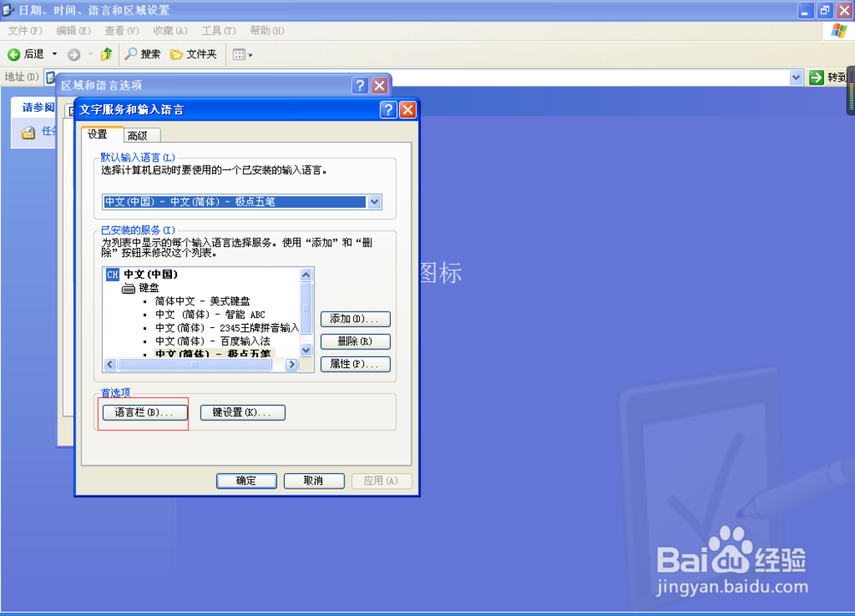Click the vertical scrollbar thumb of services list
The image size is (855, 616).
click(x=306, y=308)
